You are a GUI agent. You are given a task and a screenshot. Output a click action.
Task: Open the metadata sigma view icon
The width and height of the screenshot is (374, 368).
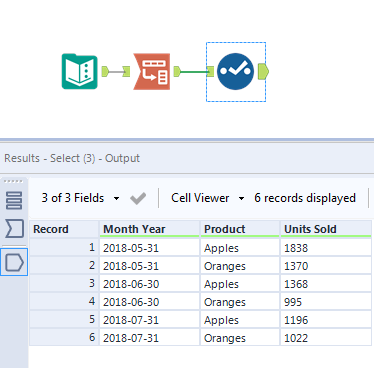coord(14,229)
